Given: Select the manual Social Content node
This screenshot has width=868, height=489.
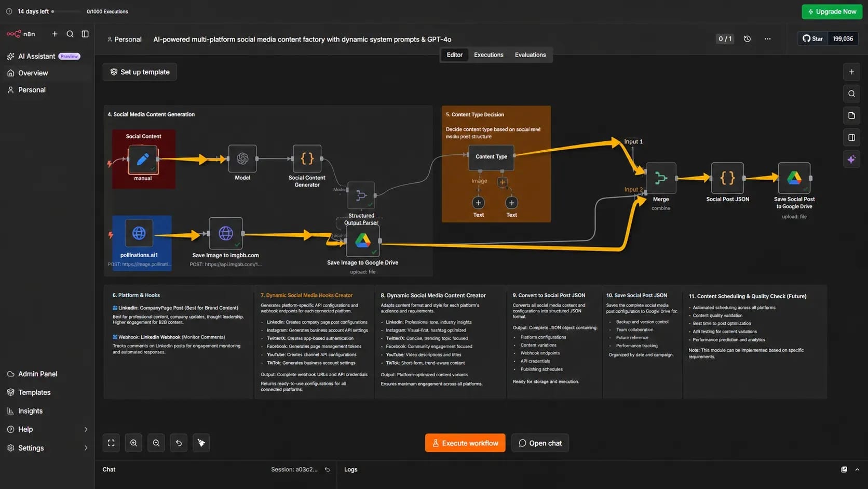Looking at the screenshot, I should (143, 159).
